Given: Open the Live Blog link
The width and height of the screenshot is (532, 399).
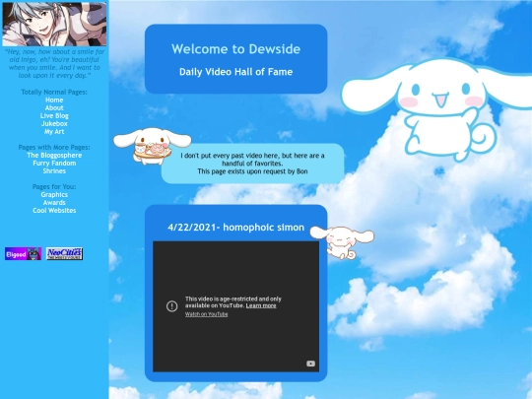Looking at the screenshot, I should [54, 115].
